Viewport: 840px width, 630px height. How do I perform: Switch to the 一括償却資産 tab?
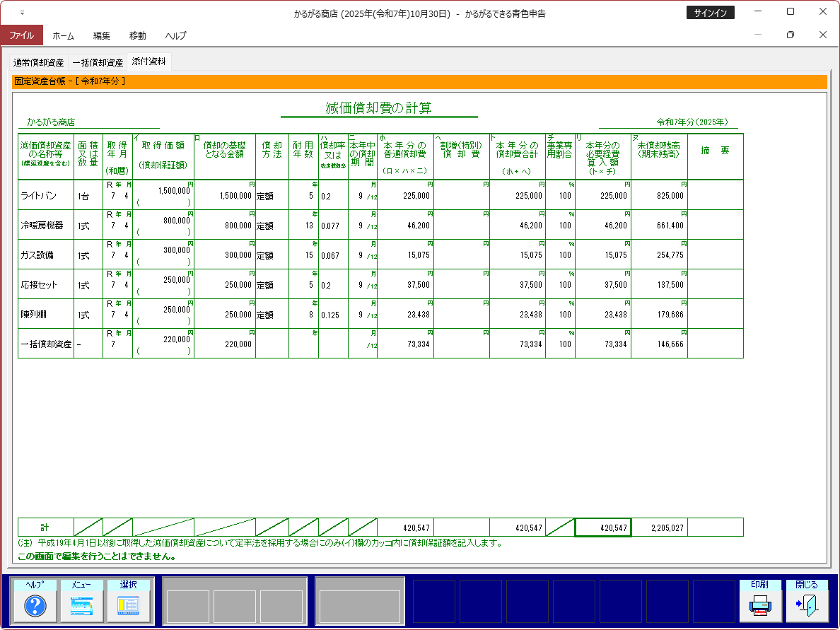pos(98,62)
